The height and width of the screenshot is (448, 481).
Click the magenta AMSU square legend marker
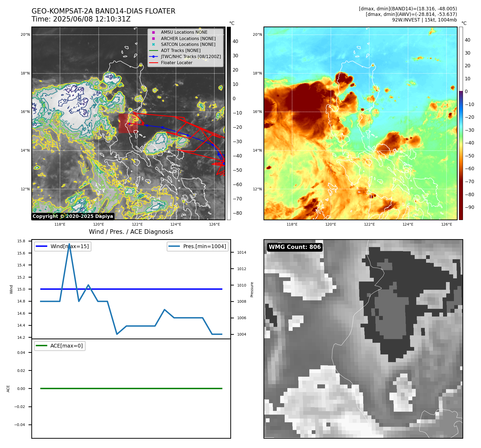[153, 32]
